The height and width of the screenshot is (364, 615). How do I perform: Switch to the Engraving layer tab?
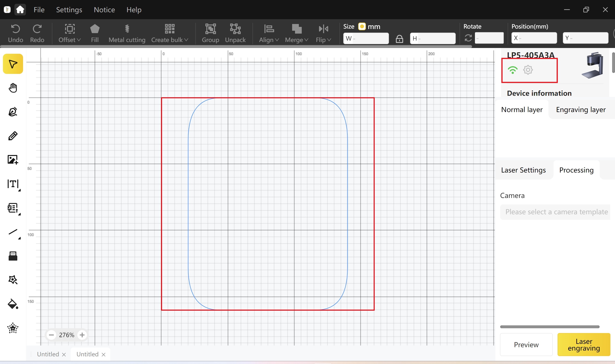pyautogui.click(x=580, y=110)
